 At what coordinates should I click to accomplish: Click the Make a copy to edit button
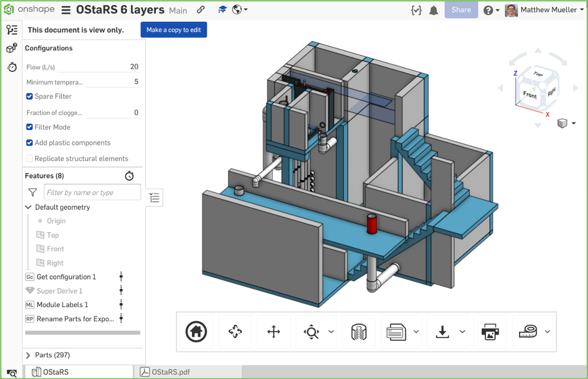pyautogui.click(x=173, y=30)
